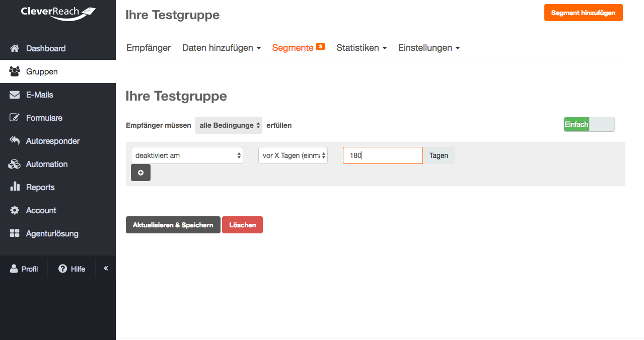644x340 pixels.
Task: Click the 'Segment hinzufügen' button
Action: [583, 13]
